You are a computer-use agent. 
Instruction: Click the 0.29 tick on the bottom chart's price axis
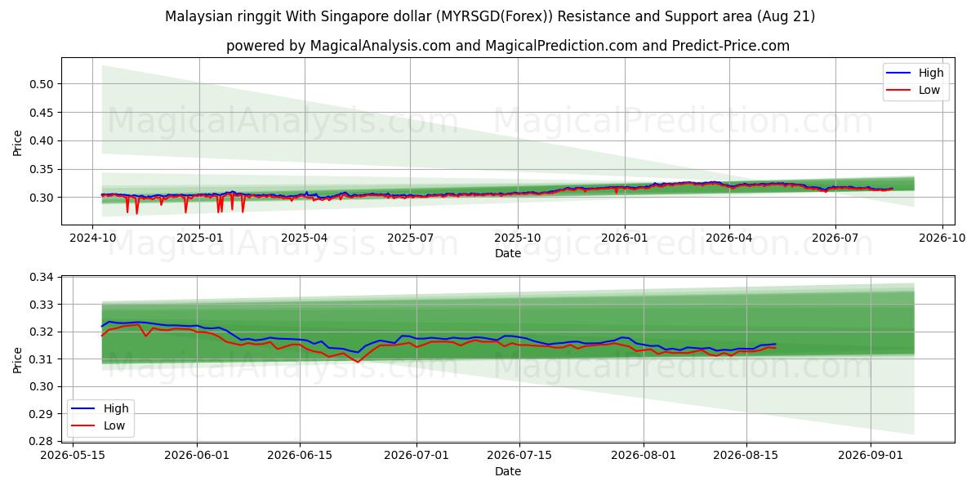[42, 414]
